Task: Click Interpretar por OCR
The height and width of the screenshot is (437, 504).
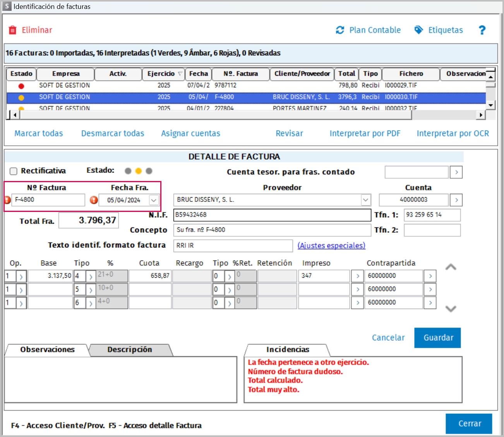Action: click(x=453, y=133)
